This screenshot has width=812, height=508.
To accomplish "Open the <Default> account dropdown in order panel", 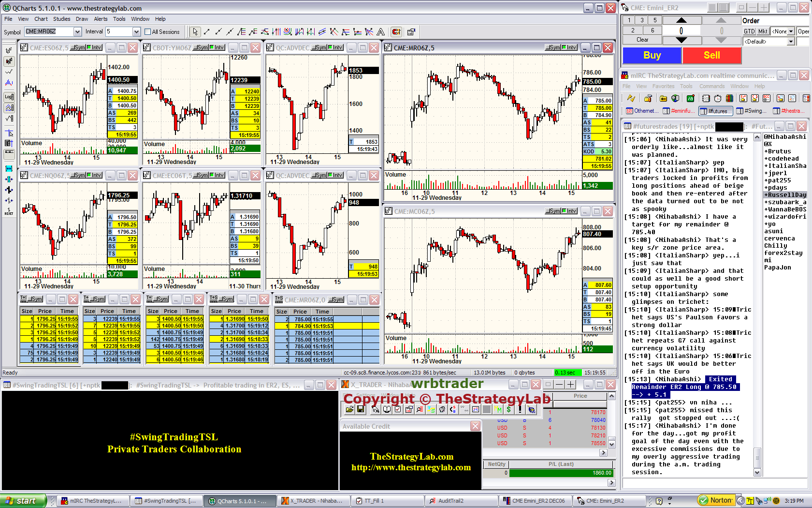I will point(791,42).
